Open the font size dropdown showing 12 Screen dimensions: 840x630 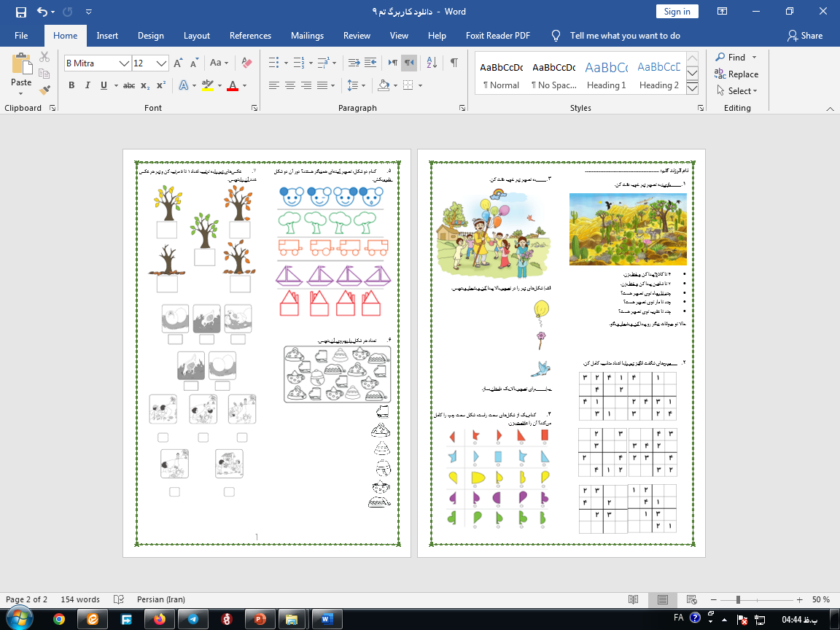tap(162, 63)
